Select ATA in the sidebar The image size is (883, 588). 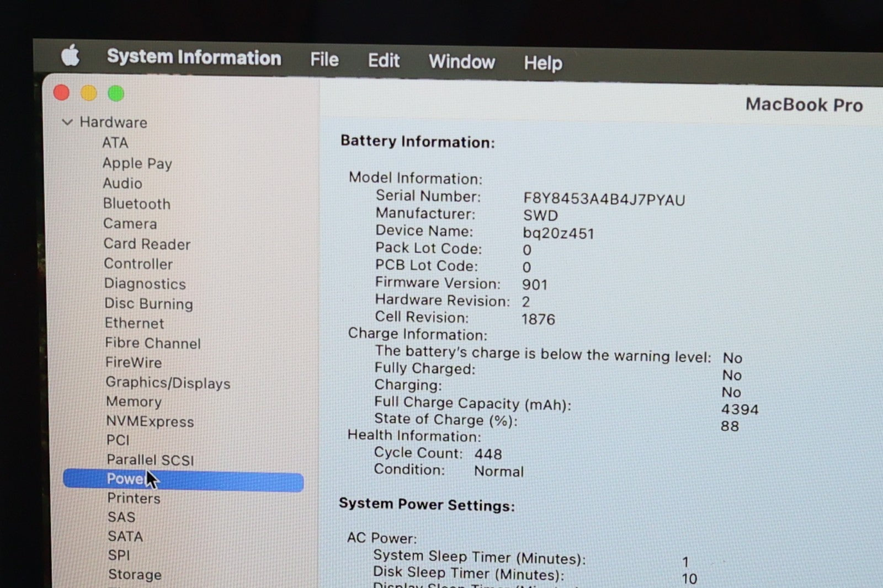(x=115, y=143)
